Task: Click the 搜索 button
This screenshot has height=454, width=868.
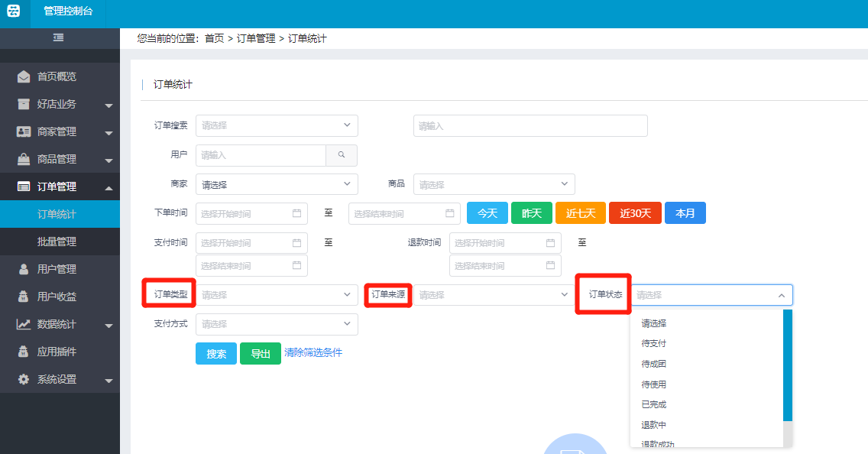Action: click(216, 354)
